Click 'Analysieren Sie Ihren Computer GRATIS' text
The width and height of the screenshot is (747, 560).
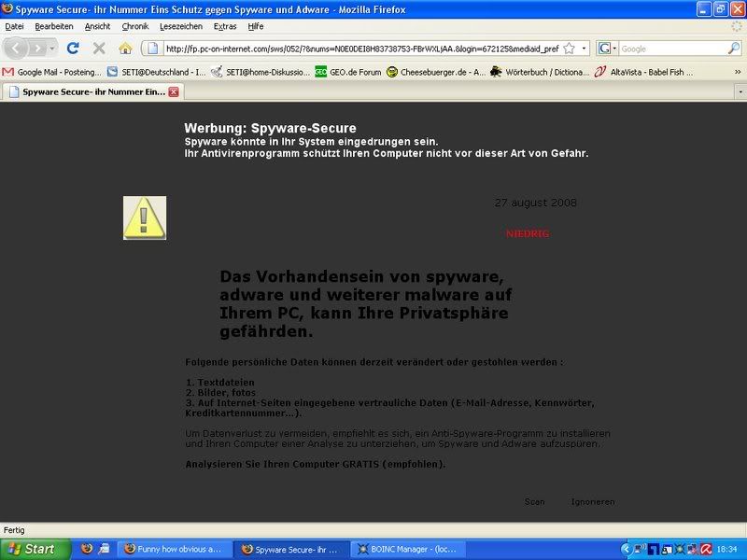tap(283, 464)
